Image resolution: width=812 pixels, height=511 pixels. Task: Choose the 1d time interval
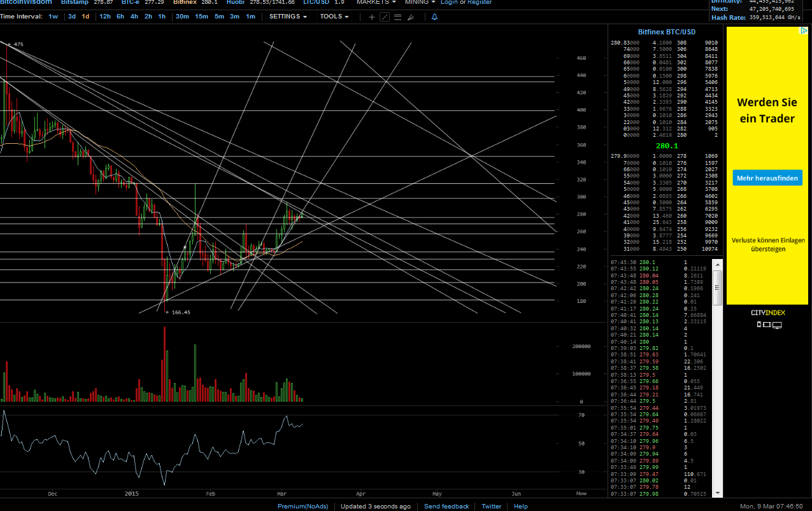point(85,17)
